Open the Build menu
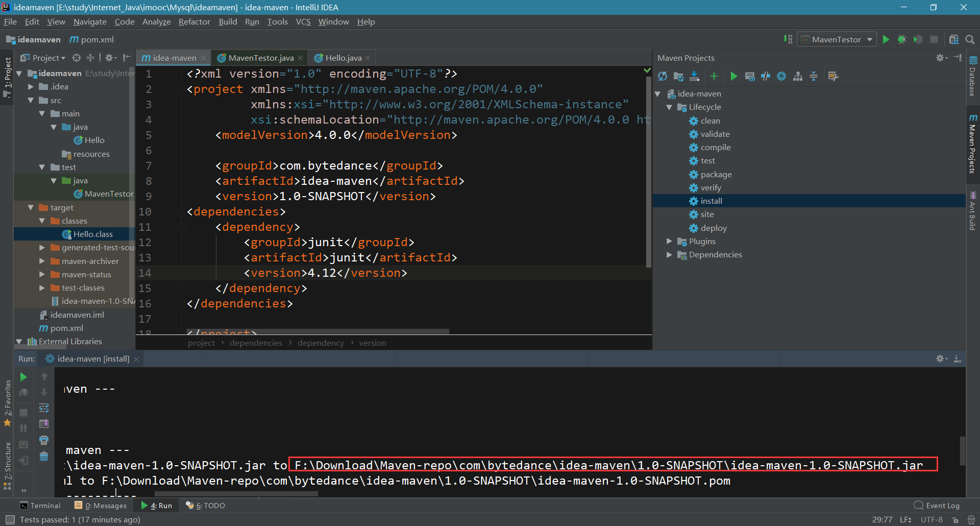The width and height of the screenshot is (980, 526). [228, 21]
